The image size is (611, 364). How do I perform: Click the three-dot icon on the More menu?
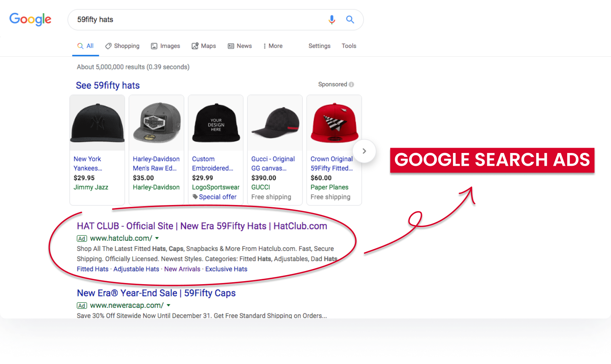click(x=265, y=46)
